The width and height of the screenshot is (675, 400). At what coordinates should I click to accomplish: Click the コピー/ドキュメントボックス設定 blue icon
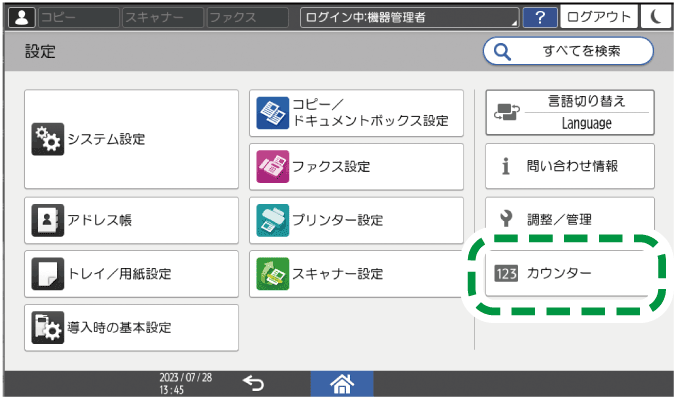[272, 113]
